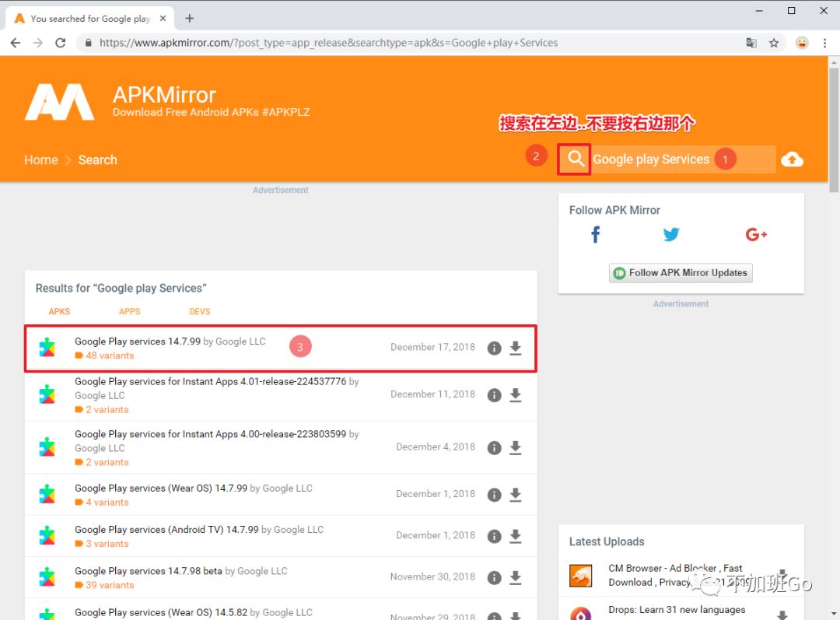
Task: Open APK Mirror Twitter icon
Action: [670, 234]
